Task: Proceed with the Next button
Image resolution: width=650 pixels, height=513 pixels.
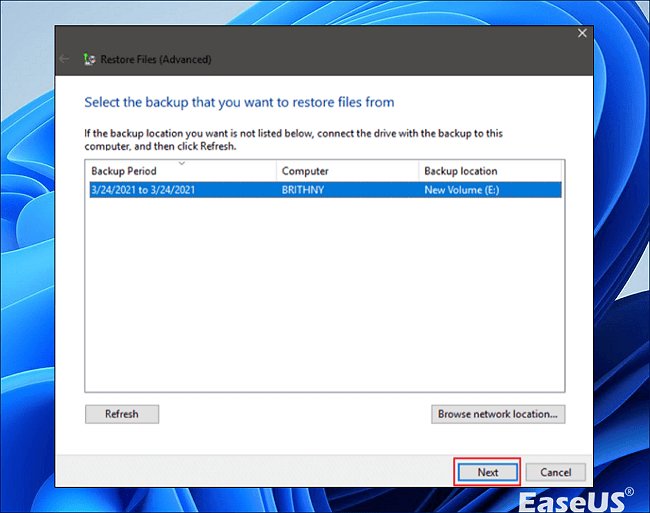Action: pyautogui.click(x=488, y=472)
